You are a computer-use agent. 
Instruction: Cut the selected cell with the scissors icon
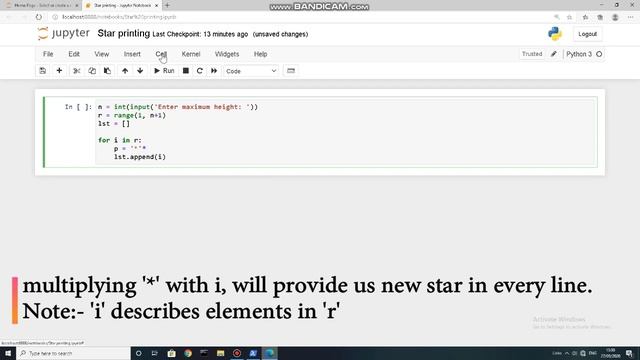pyautogui.click(x=76, y=71)
